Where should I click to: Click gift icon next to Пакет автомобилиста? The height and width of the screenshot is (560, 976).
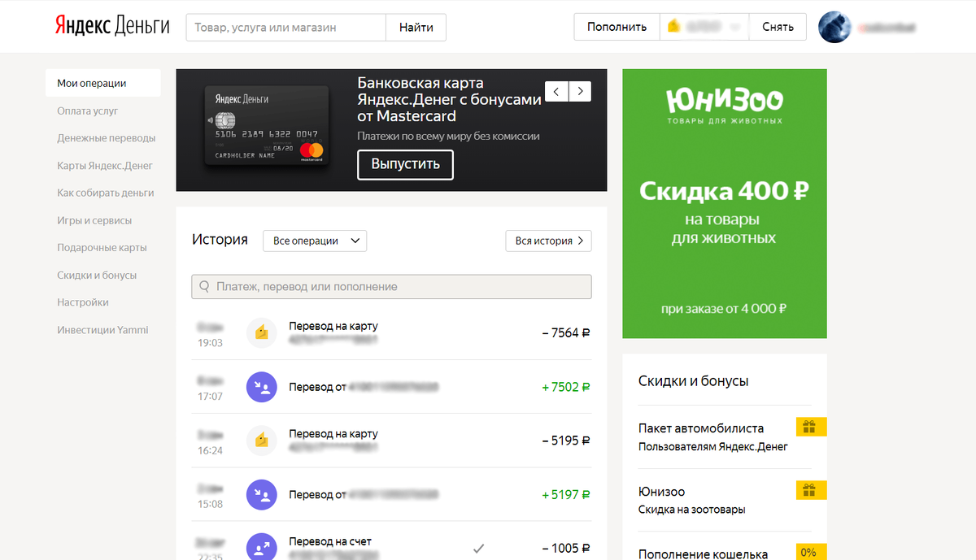click(811, 427)
